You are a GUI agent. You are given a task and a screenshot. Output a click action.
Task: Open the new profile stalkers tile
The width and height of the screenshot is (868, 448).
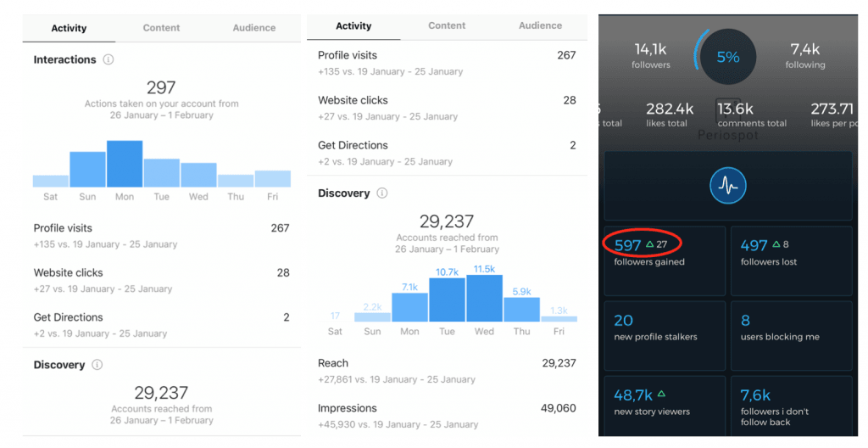pyautogui.click(x=665, y=335)
